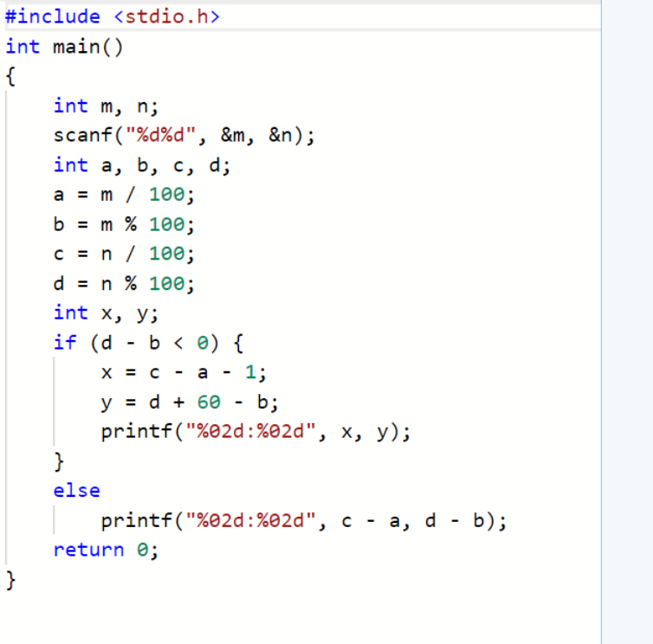Click the 'b = m % 100;' line
Viewport: 653px width, 644px height.
pyautogui.click(x=124, y=225)
